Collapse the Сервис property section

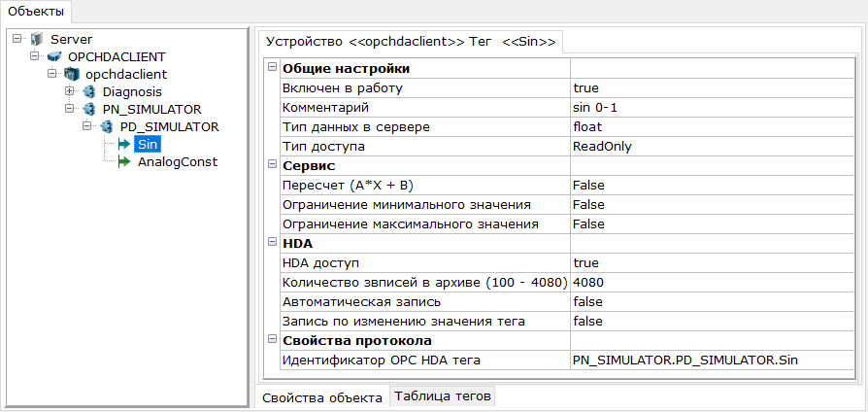pyautogui.click(x=272, y=165)
